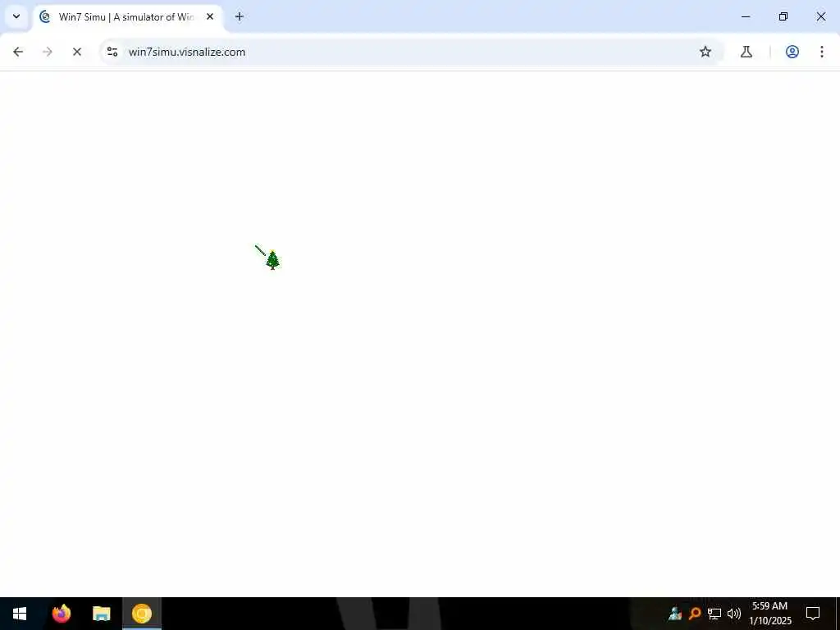Click the orange magnifier tray icon

[695, 614]
